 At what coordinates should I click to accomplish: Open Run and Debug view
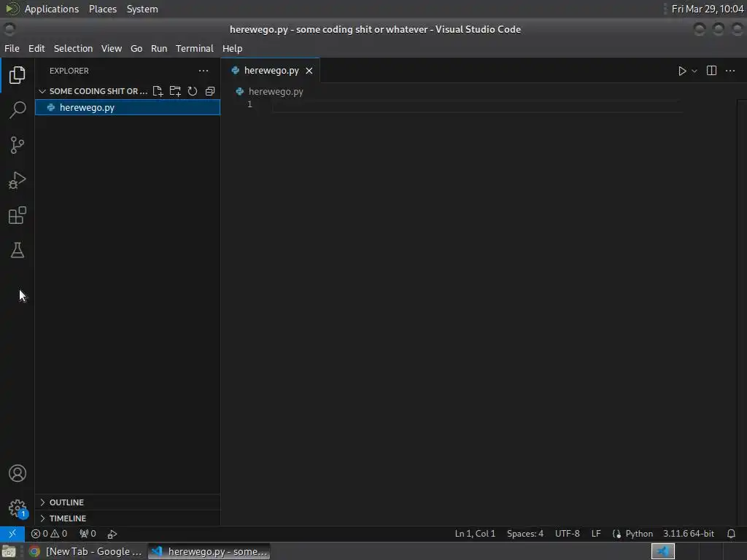pos(18,180)
